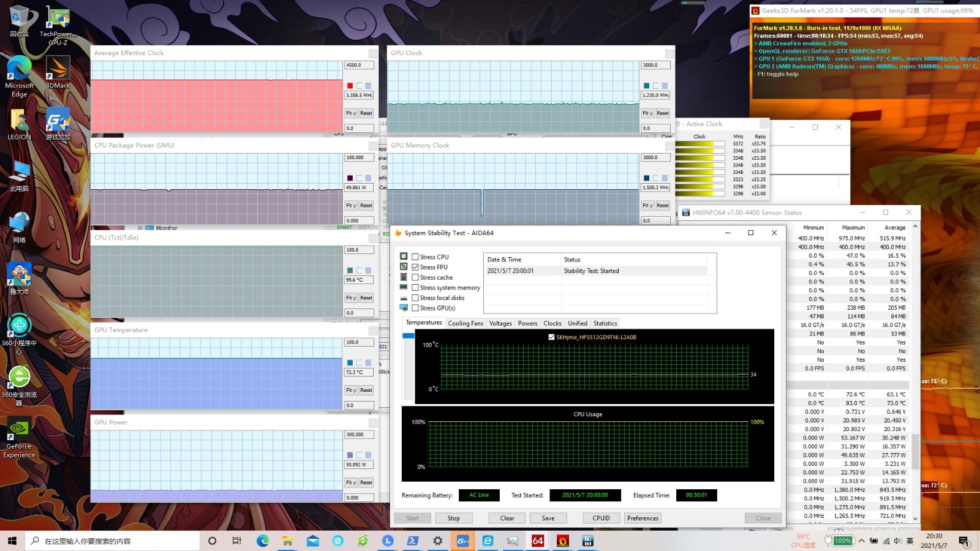
Task: Open GeForce Experience desktop shortcut
Action: click(x=20, y=437)
